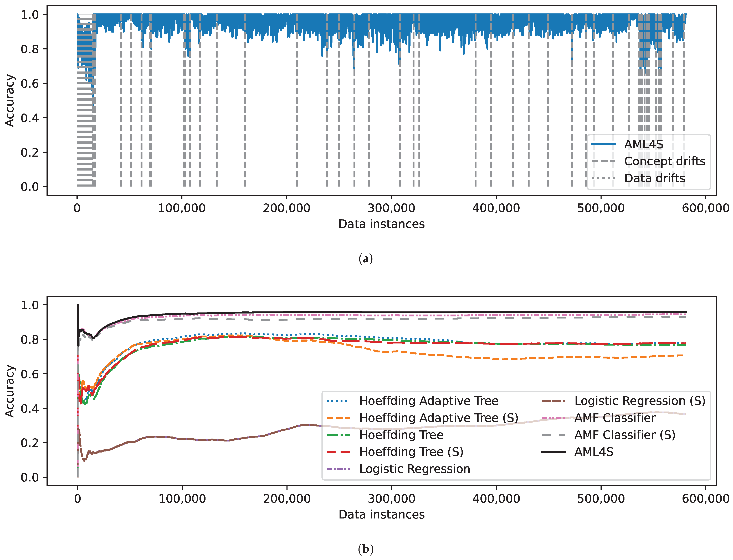Click the Logistic Regression legend label
The height and width of the screenshot is (560, 733).
pyautogui.click(x=415, y=469)
